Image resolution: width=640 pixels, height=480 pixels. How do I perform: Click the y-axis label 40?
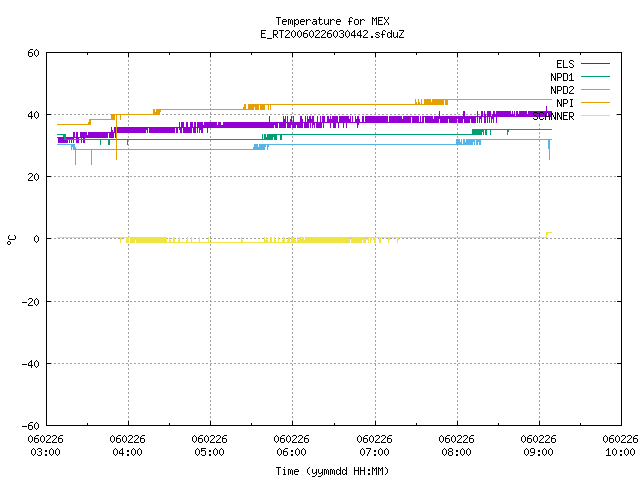33,115
